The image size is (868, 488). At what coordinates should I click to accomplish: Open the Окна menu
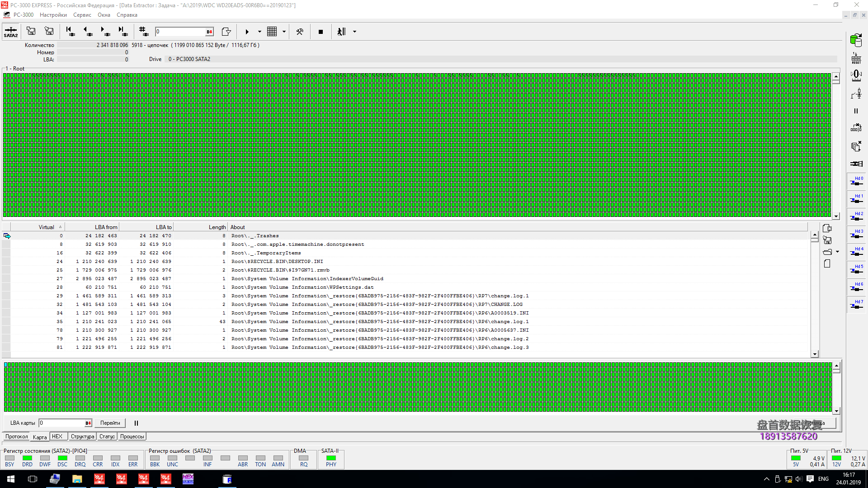[x=104, y=15]
